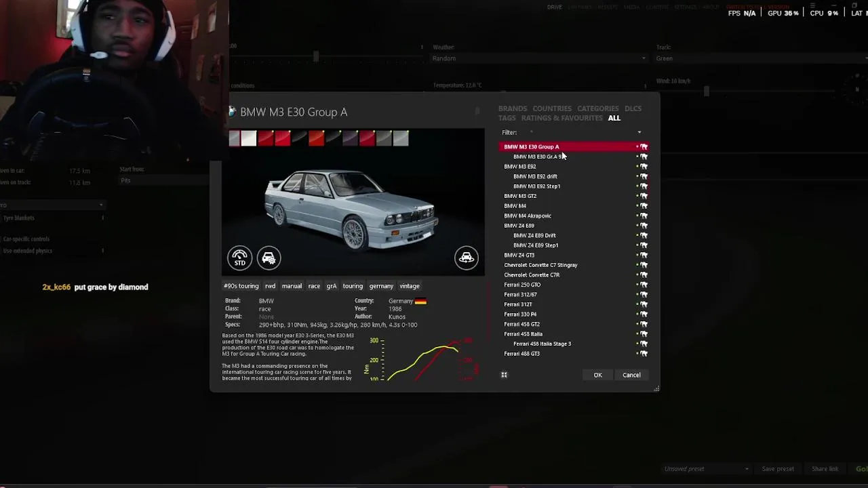Open the Track Green dropdown in main window
This screenshot has width=868, height=488.
[x=761, y=58]
